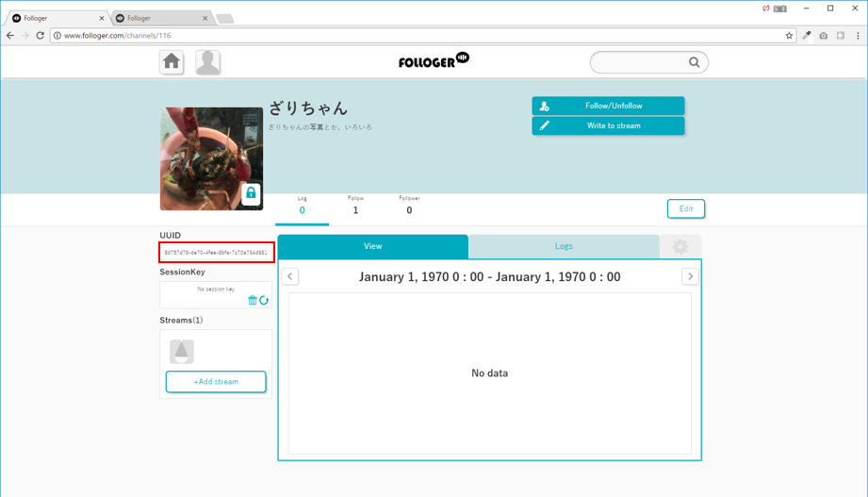Go to previous date range arrow
The width and height of the screenshot is (868, 497).
(290, 276)
